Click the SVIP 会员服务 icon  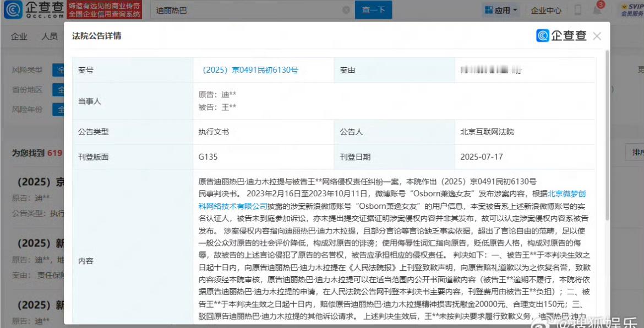[x=632, y=10]
